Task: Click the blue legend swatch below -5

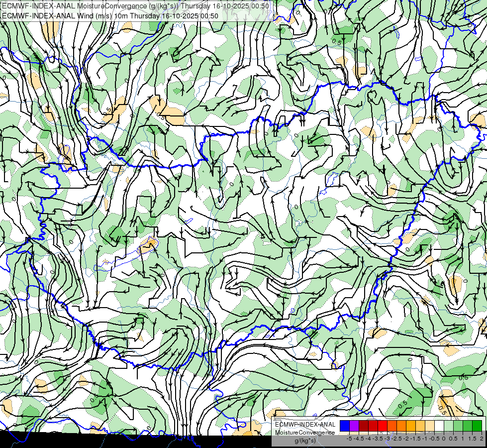Action: tap(345, 426)
